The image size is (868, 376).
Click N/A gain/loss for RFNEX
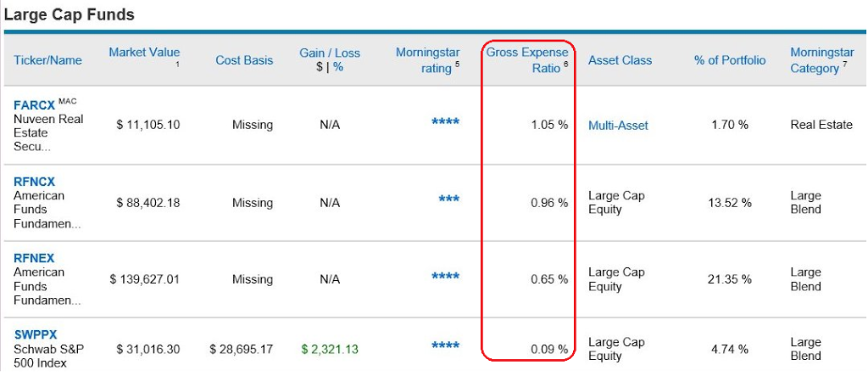pyautogui.click(x=330, y=279)
